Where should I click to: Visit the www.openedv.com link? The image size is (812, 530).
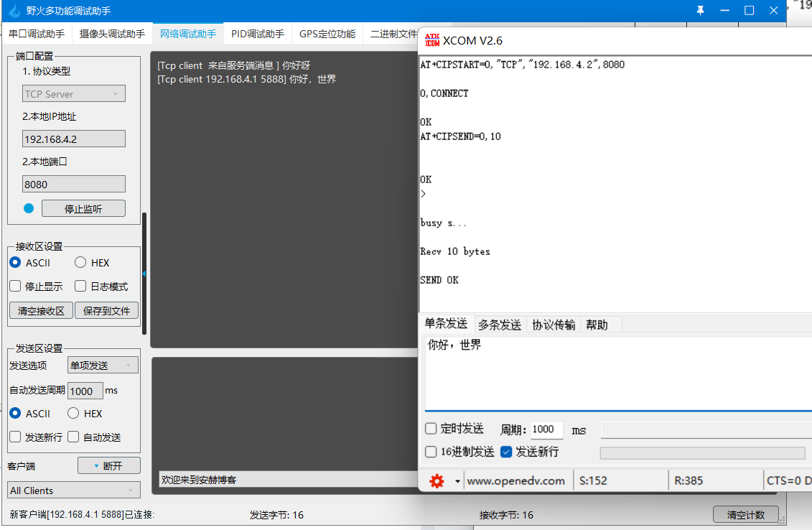pos(517,480)
